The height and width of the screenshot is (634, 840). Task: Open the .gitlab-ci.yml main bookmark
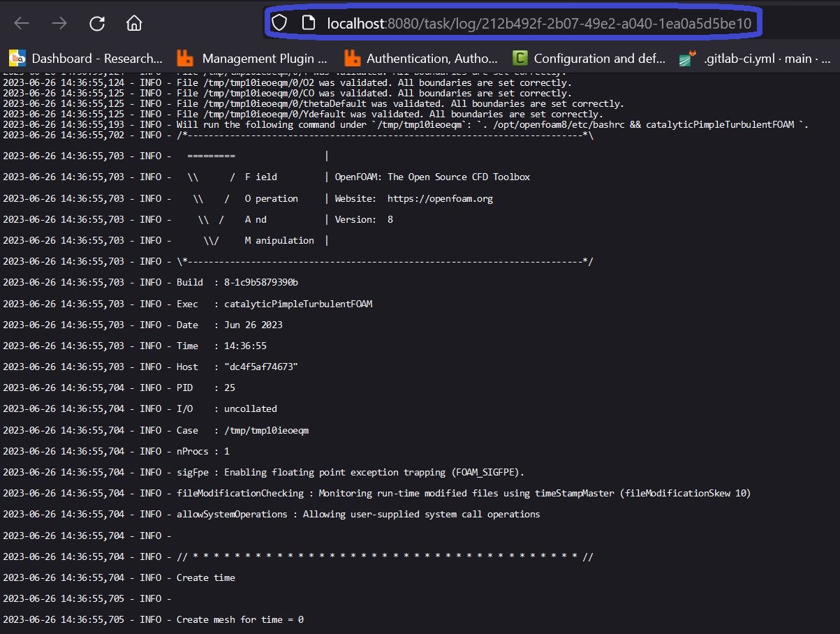(753, 59)
